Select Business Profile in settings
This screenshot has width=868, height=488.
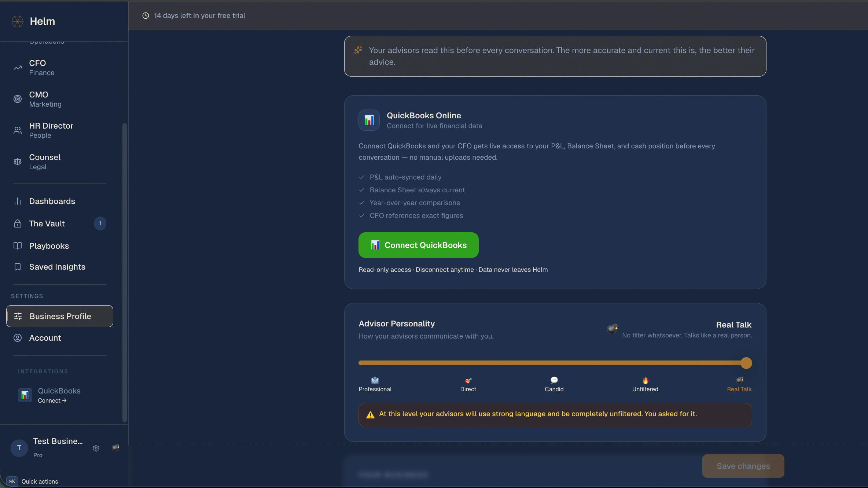60,316
